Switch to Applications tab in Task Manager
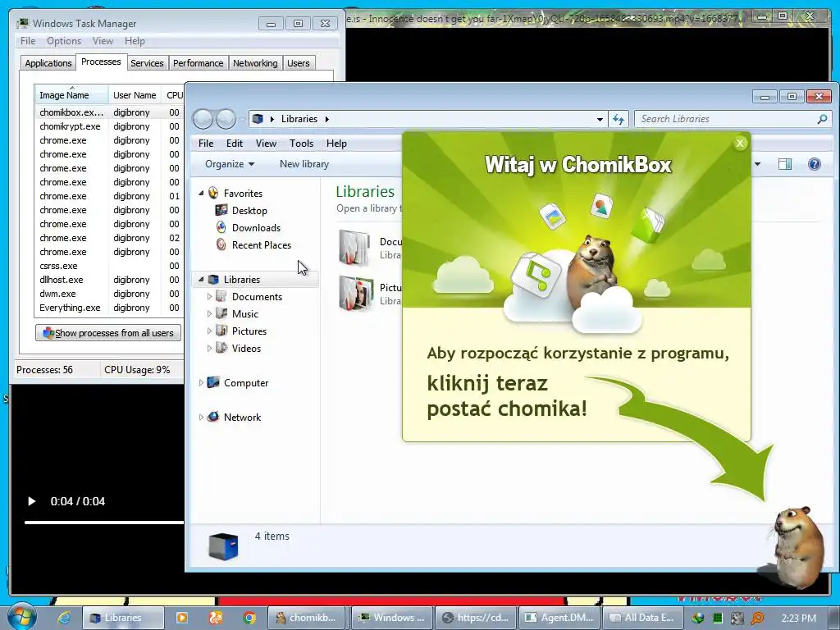840x630 pixels. click(48, 63)
